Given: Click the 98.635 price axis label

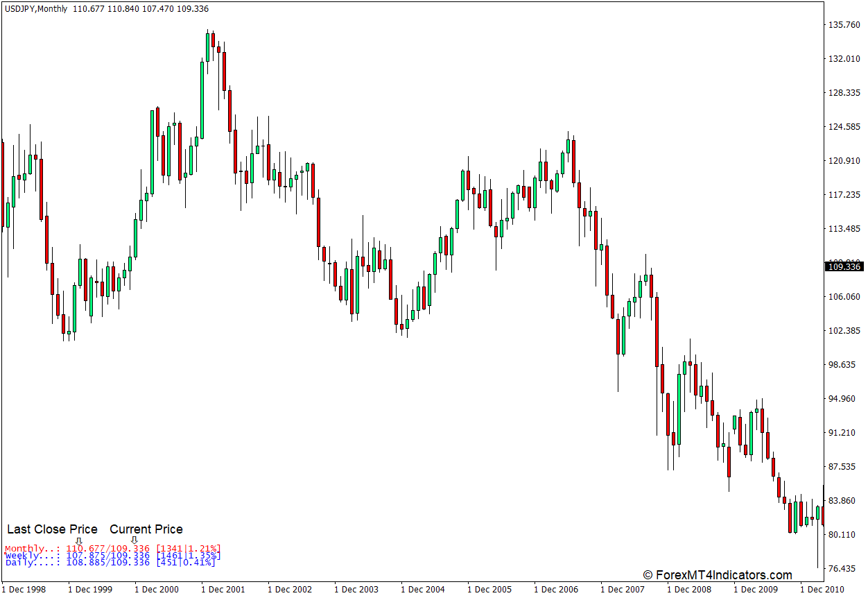Looking at the screenshot, I should tap(844, 365).
